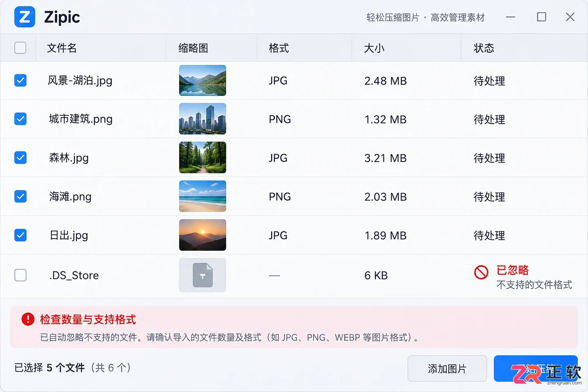
Task: Click JPG format of 森林.jpg
Action: (x=278, y=158)
